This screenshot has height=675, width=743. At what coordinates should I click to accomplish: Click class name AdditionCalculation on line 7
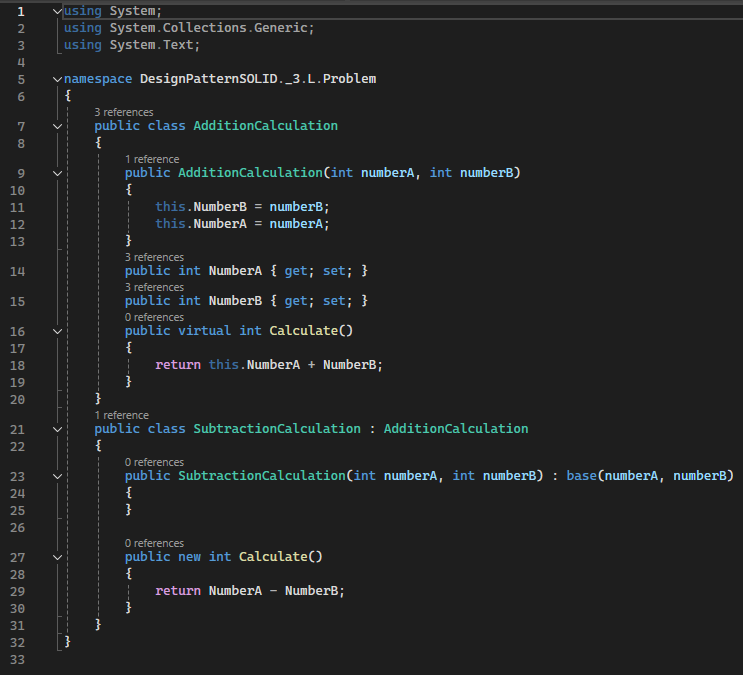(265, 126)
